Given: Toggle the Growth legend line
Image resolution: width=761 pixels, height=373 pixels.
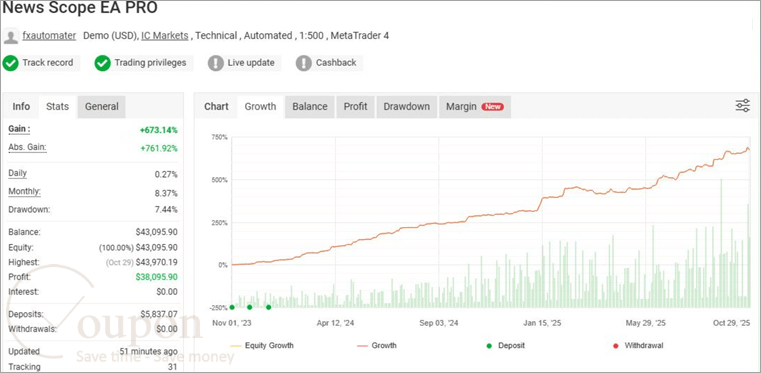Looking at the screenshot, I should 377,346.
